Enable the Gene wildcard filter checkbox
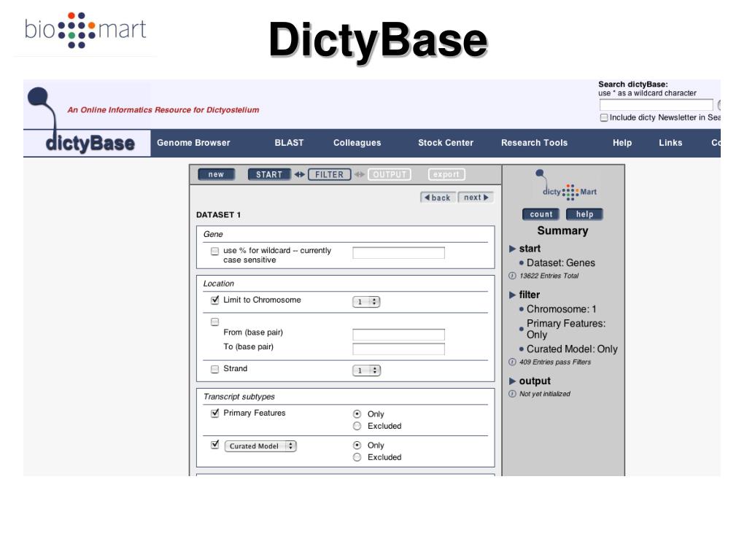Viewport: 747px width, 560px height. pyautogui.click(x=215, y=251)
